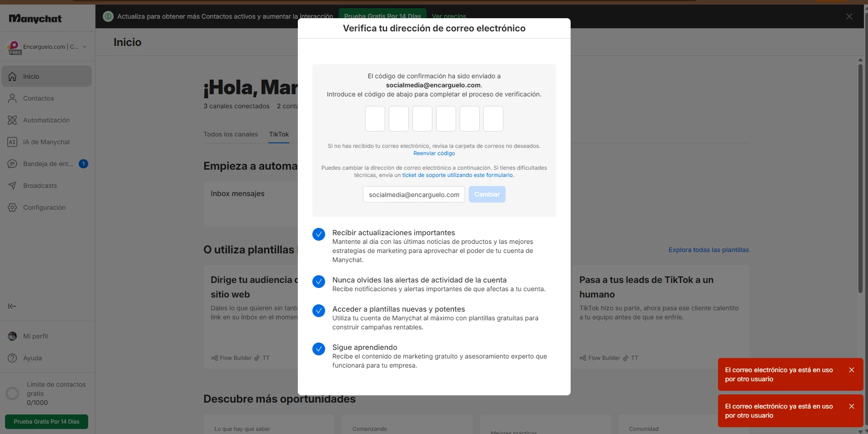Select the Todos los canales tab
Image resolution: width=868 pixels, height=434 pixels.
click(x=231, y=134)
